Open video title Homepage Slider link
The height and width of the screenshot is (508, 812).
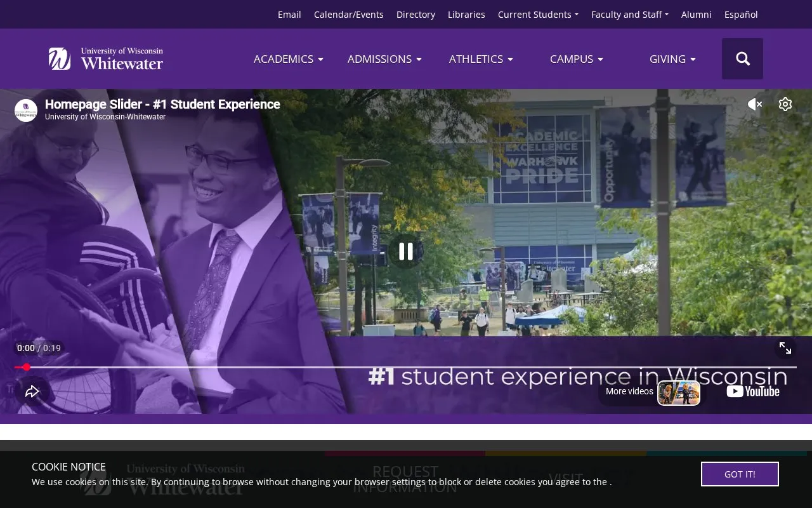162,104
